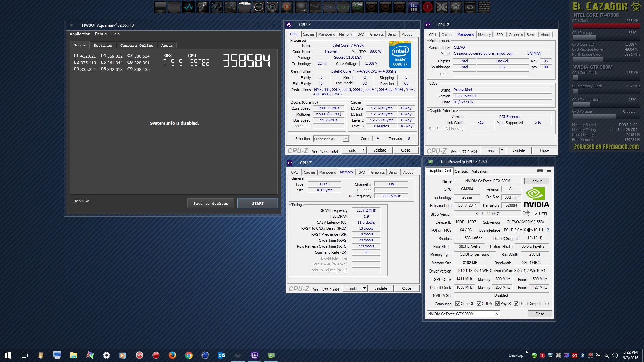This screenshot has width=644, height=362.
Task: Open the silver X dock icon
Action: tap(442, 7)
